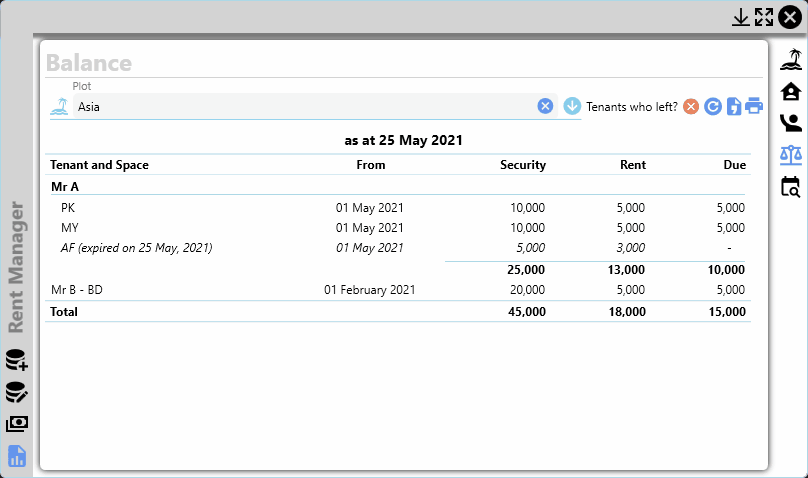Click the Rent column header
This screenshot has height=478, width=808.
coord(633,165)
